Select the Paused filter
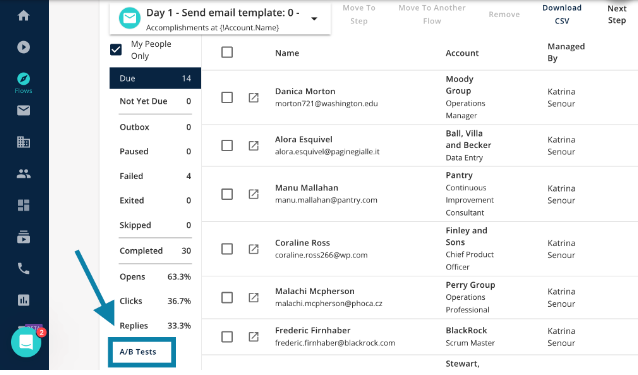Image resolution: width=638 pixels, height=375 pixels. pos(155,151)
